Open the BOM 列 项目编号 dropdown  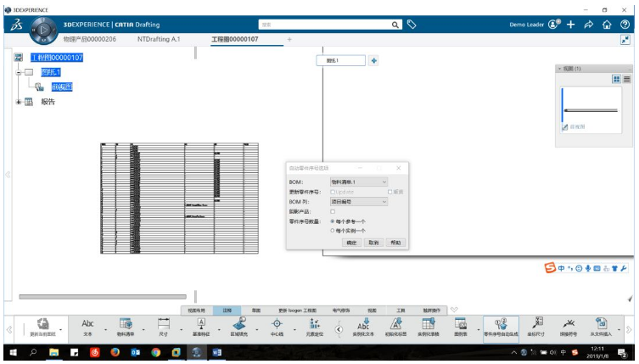[359, 202]
